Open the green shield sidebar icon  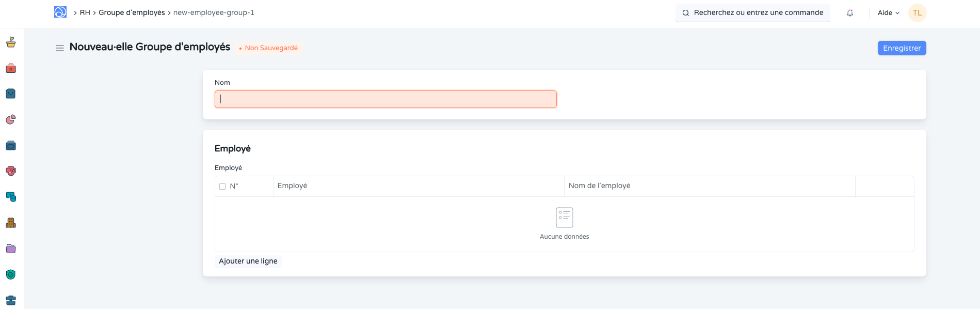pos(11,275)
